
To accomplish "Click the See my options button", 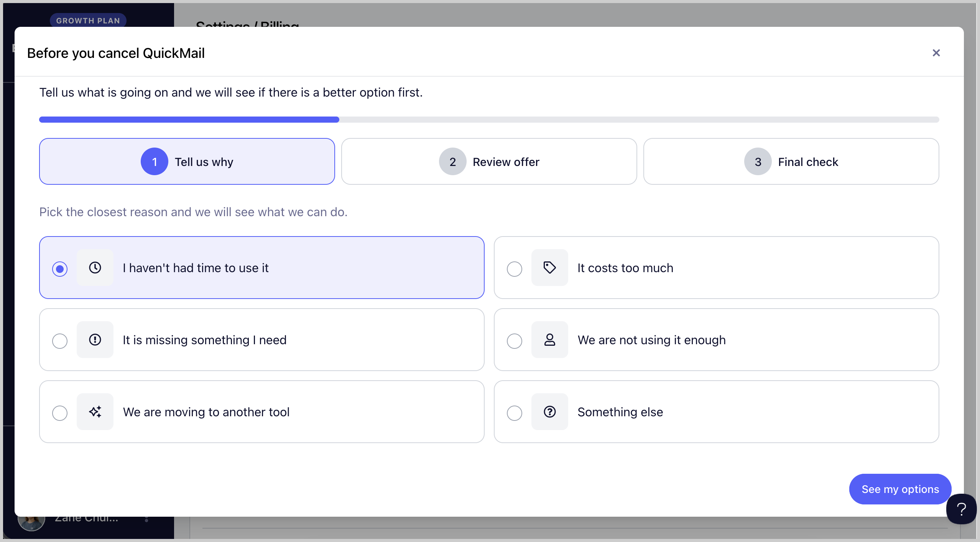I will 900,489.
